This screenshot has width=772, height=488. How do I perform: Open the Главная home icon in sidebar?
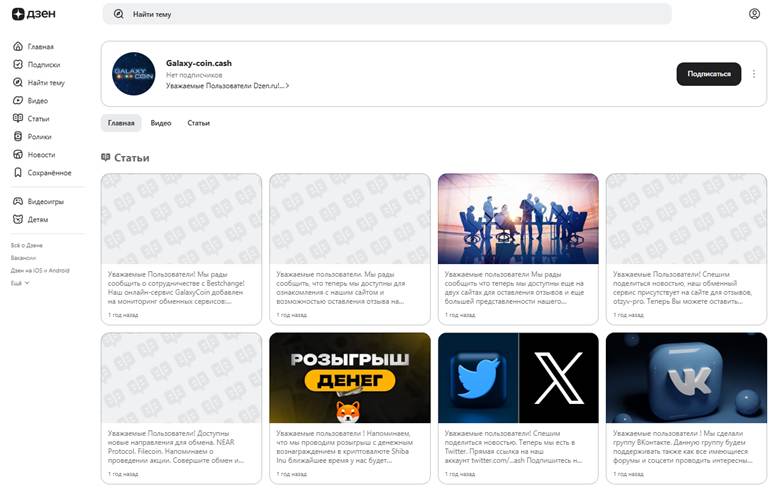18,46
